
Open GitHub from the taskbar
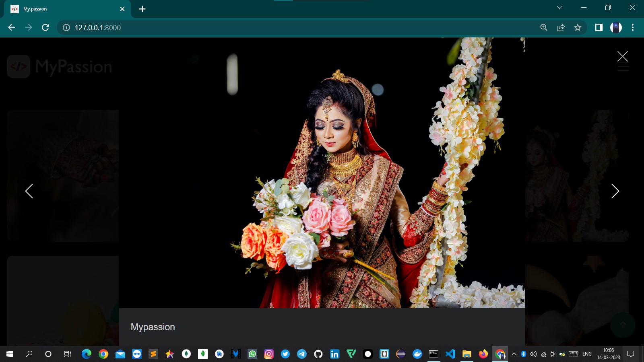point(318,354)
